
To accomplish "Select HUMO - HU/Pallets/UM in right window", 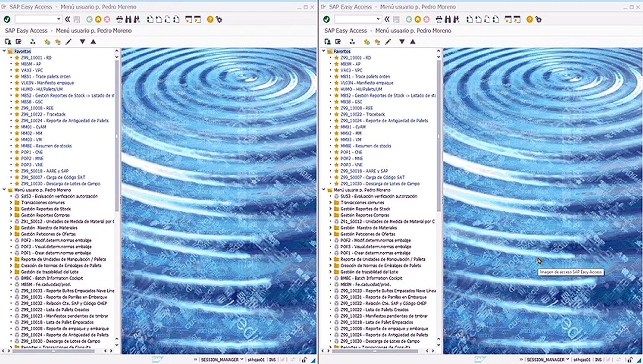I will point(361,89).
